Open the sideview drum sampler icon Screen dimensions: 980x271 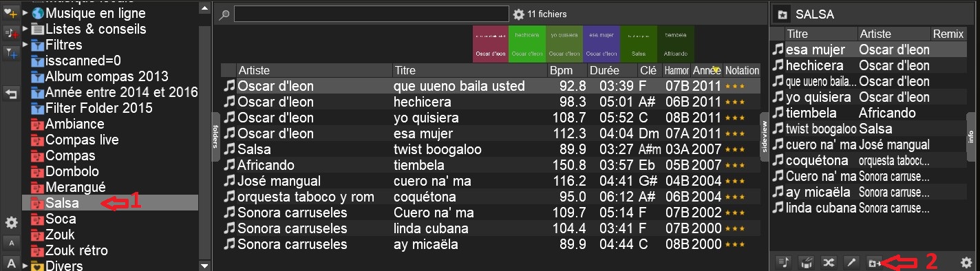click(x=806, y=262)
